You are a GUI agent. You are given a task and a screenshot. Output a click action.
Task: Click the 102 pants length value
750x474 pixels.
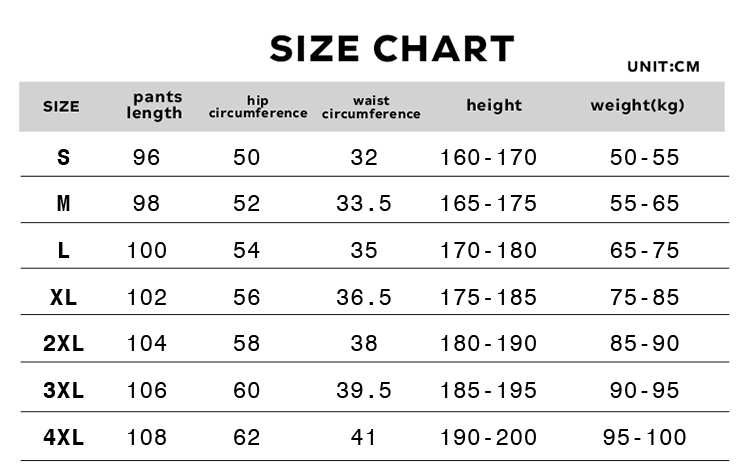(146, 298)
